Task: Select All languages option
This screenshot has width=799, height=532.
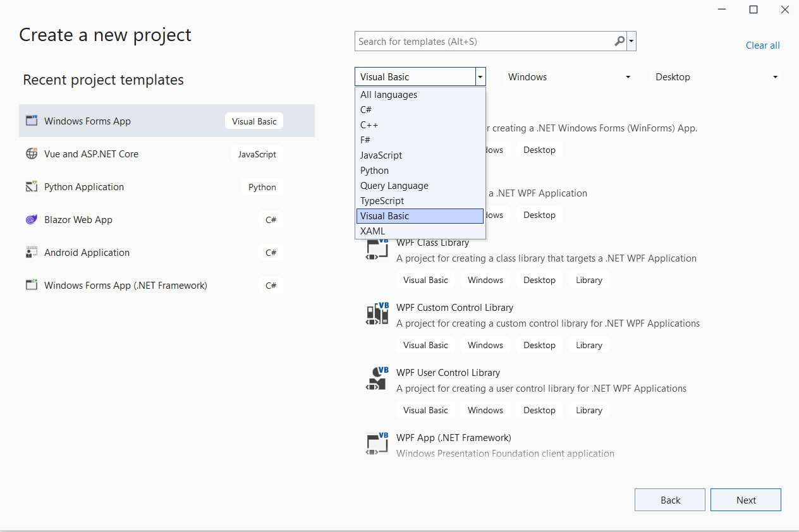Action: tap(389, 95)
